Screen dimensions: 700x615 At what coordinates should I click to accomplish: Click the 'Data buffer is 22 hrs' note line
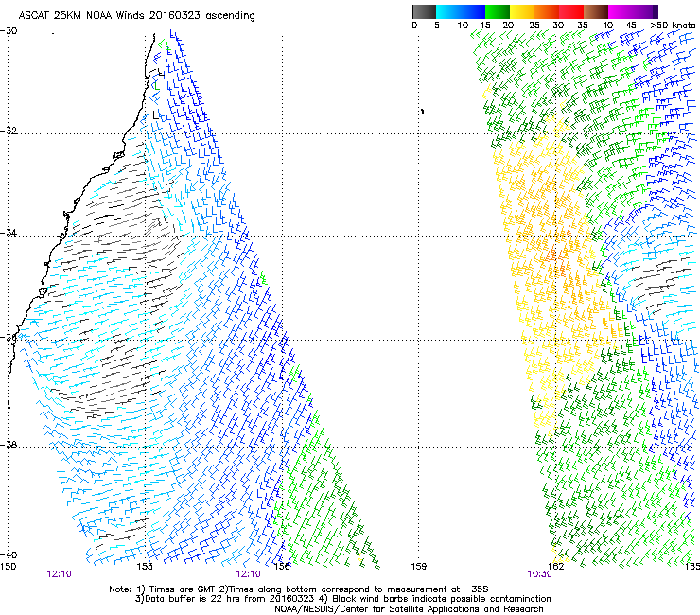pyautogui.click(x=342, y=599)
